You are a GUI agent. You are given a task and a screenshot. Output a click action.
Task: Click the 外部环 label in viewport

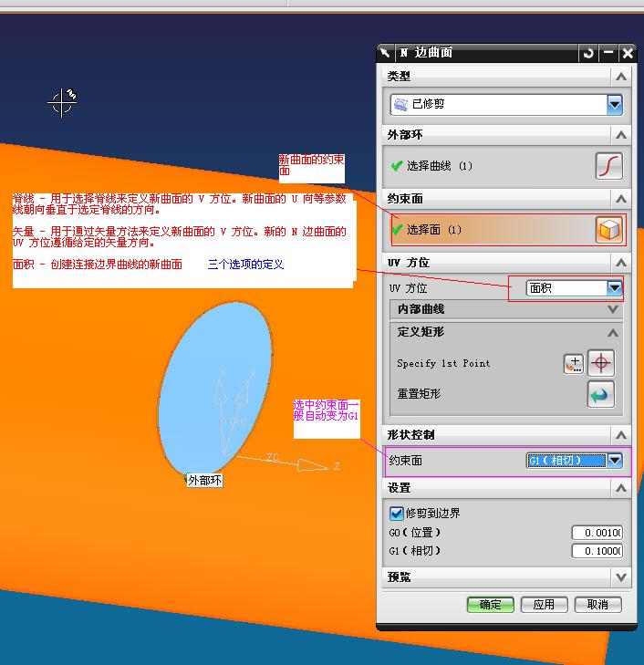pyautogui.click(x=204, y=481)
